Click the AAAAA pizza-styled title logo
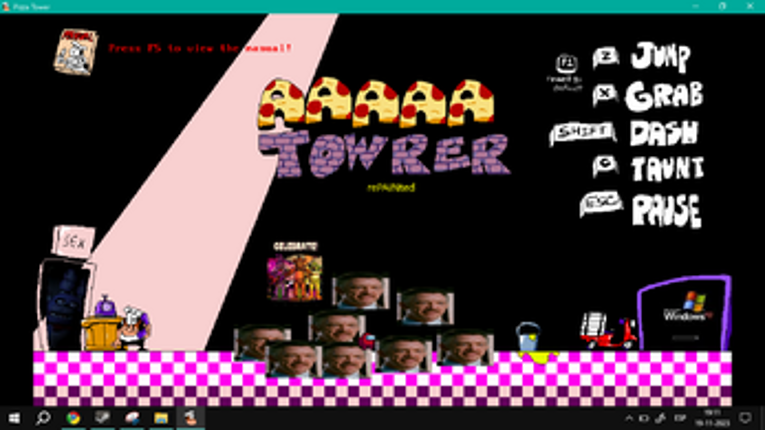Viewport: 765px width, 430px height. (376, 104)
